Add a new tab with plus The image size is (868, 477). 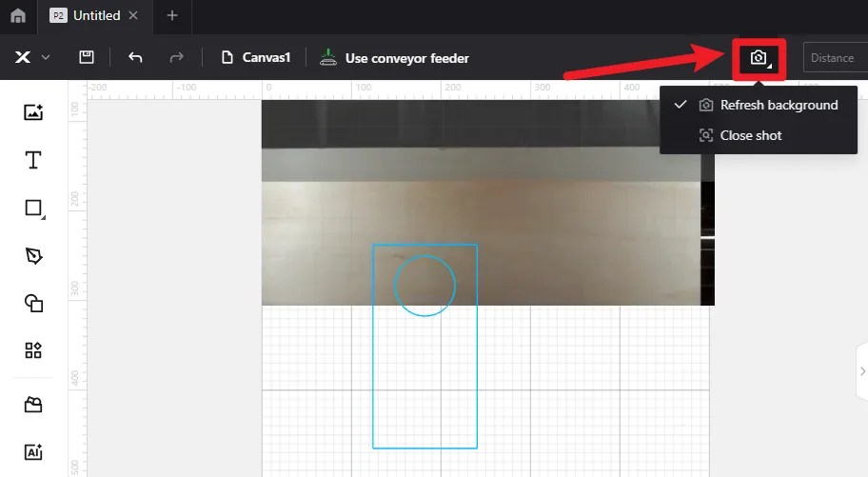click(x=172, y=15)
